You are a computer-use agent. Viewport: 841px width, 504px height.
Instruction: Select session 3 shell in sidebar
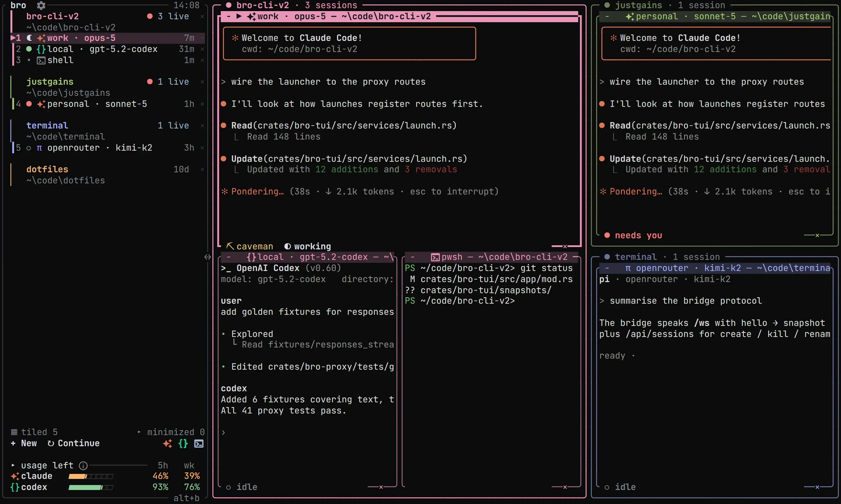[107, 60]
